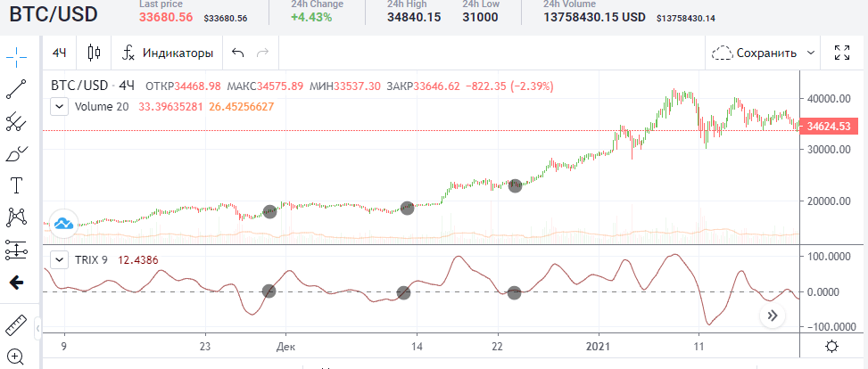Select the crosshair cursor tool

point(16,57)
